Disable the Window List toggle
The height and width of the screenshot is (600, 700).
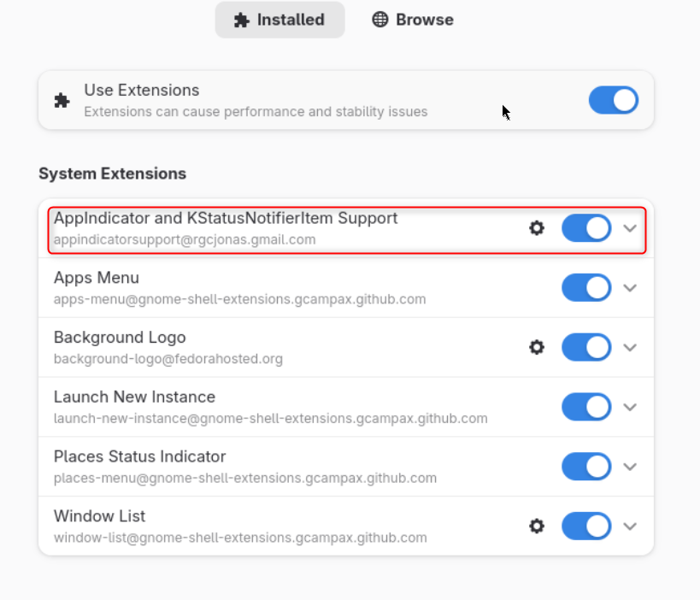586,526
